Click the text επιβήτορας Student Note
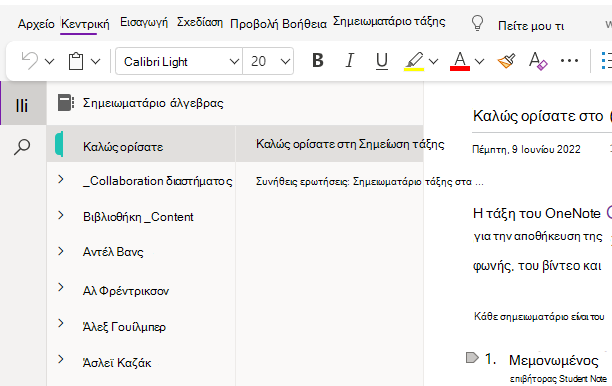The width and height of the screenshot is (612, 386). pos(558,379)
